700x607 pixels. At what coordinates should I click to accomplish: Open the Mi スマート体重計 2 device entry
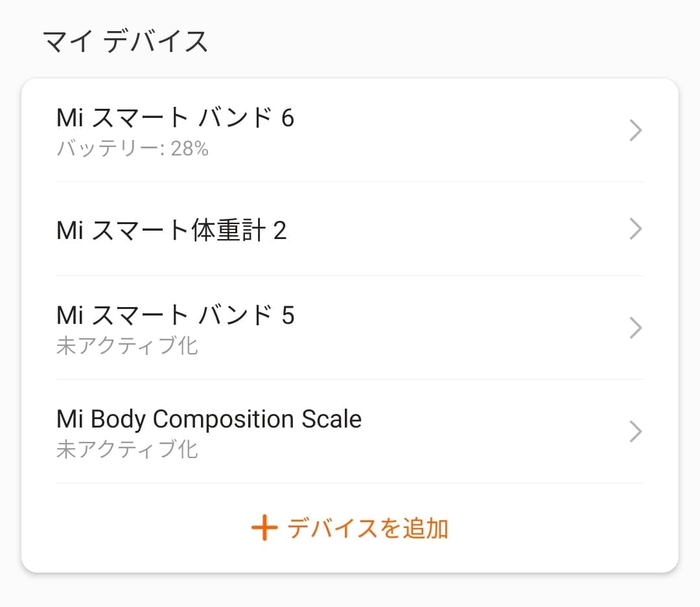click(x=172, y=231)
